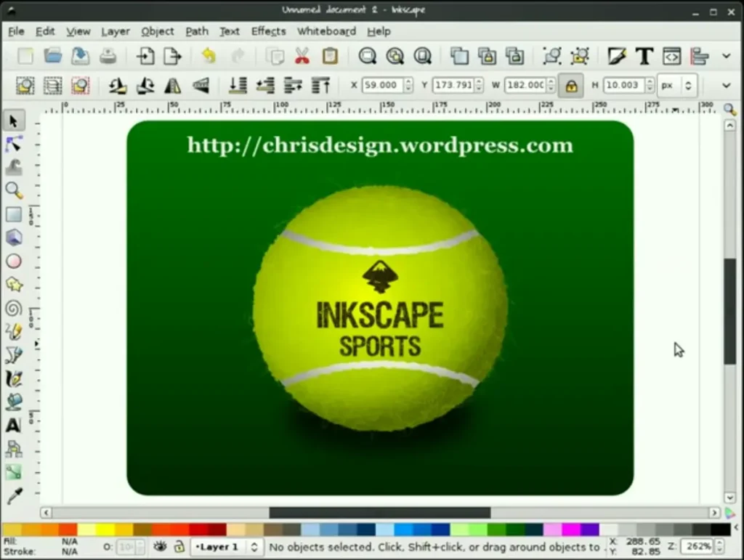Click the Open file folder icon
Image resolution: width=744 pixels, height=560 pixels.
[52, 56]
